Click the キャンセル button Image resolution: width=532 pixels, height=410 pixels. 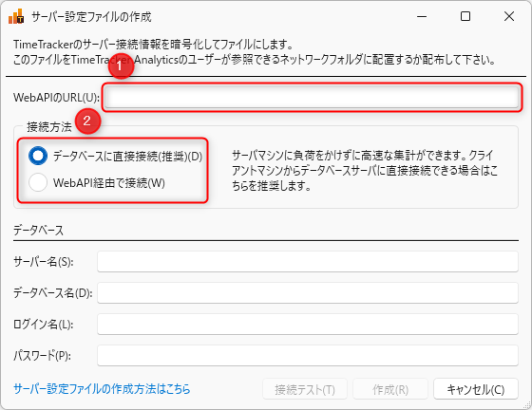point(476,389)
